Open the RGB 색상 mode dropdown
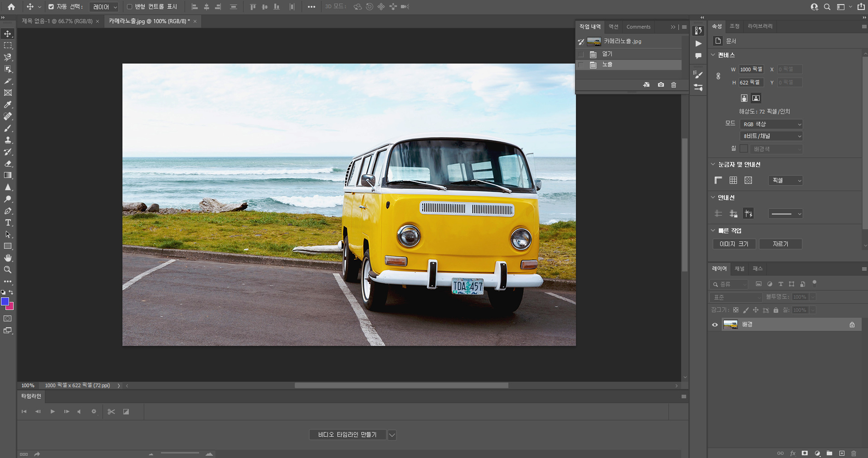This screenshot has width=868, height=458. 771,124
